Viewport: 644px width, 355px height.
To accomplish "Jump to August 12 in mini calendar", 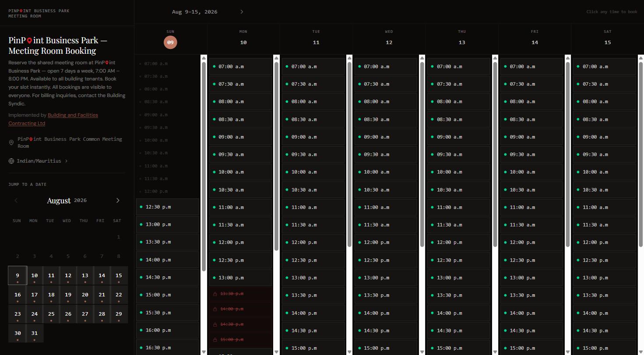I will (68, 275).
